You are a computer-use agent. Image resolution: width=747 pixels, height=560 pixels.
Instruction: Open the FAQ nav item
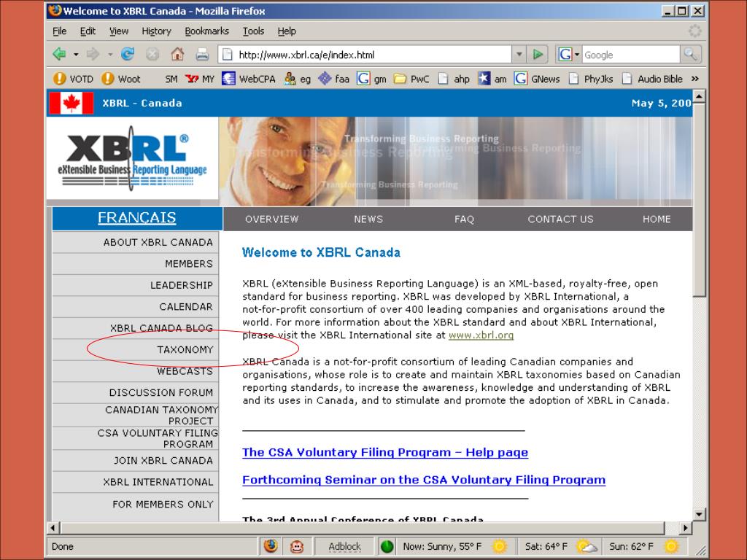pyautogui.click(x=464, y=219)
